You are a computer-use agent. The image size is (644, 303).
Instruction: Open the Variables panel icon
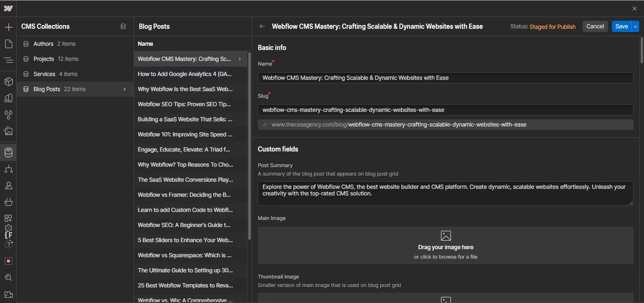(x=8, y=98)
